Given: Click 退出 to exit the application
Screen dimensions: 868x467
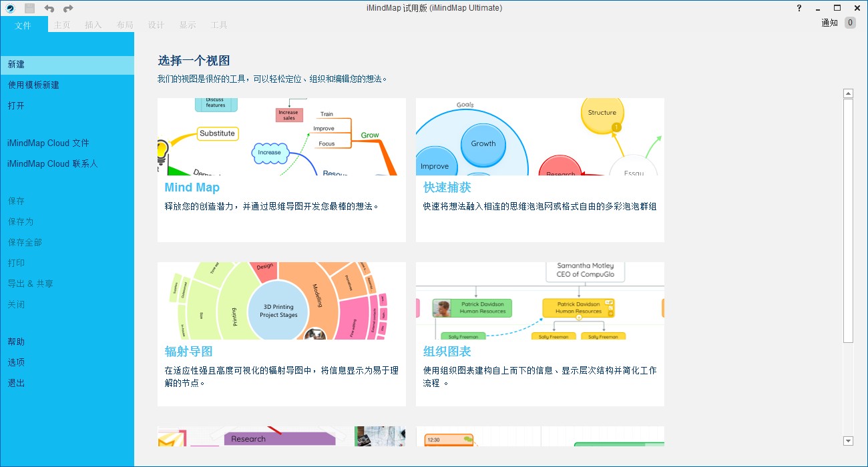Looking at the screenshot, I should 16,382.
